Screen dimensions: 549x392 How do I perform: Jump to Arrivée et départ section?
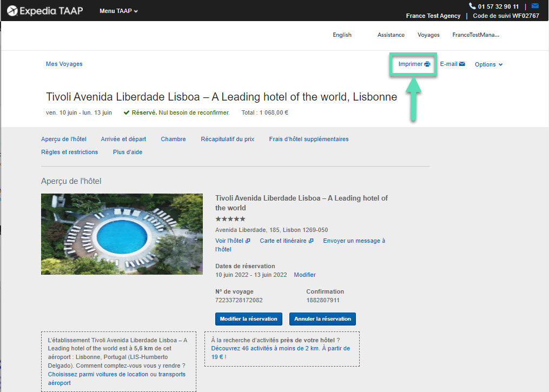pyautogui.click(x=123, y=139)
